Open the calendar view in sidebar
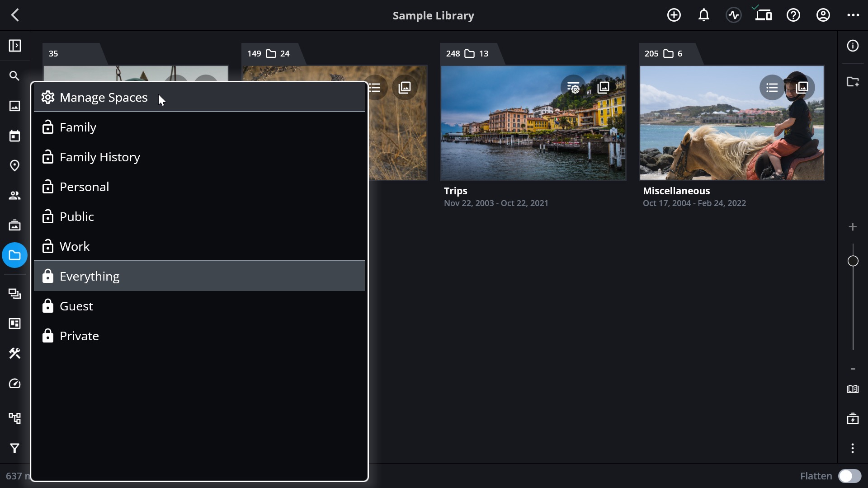 [x=14, y=136]
